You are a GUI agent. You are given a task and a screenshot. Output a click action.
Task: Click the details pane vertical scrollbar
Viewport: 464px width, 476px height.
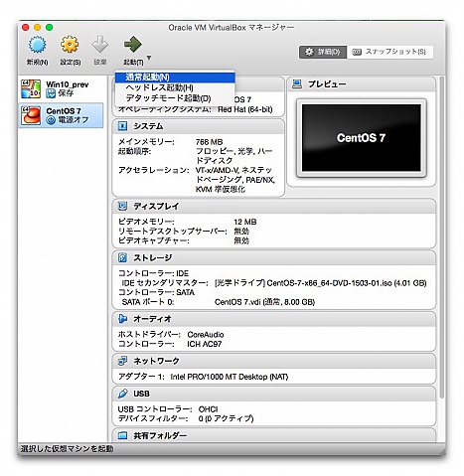click(441, 238)
